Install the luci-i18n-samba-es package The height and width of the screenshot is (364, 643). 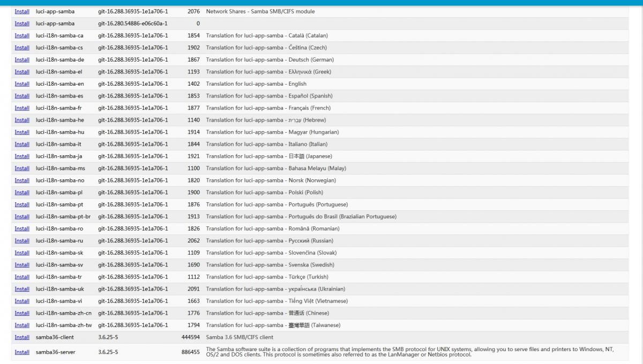point(22,96)
